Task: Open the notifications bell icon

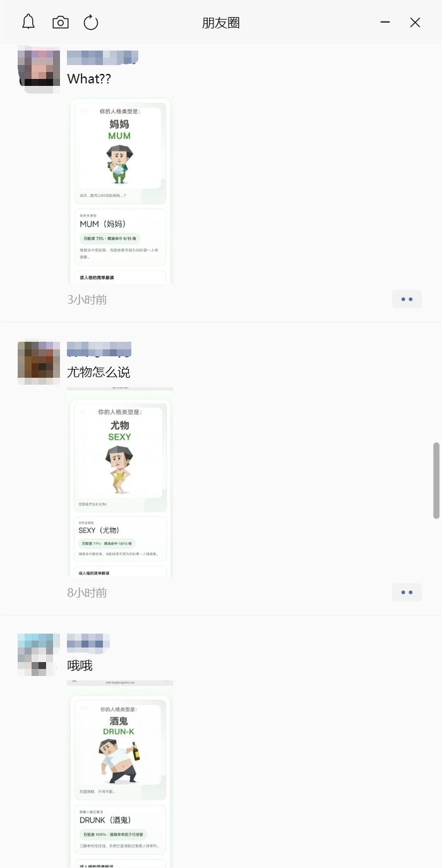Action: (x=28, y=22)
